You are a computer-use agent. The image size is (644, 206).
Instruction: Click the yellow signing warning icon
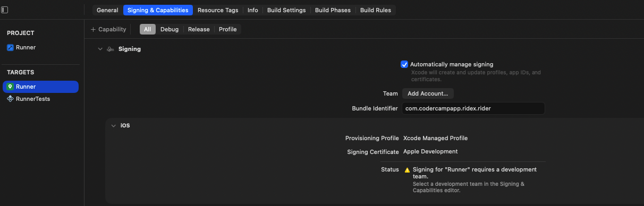(x=407, y=170)
